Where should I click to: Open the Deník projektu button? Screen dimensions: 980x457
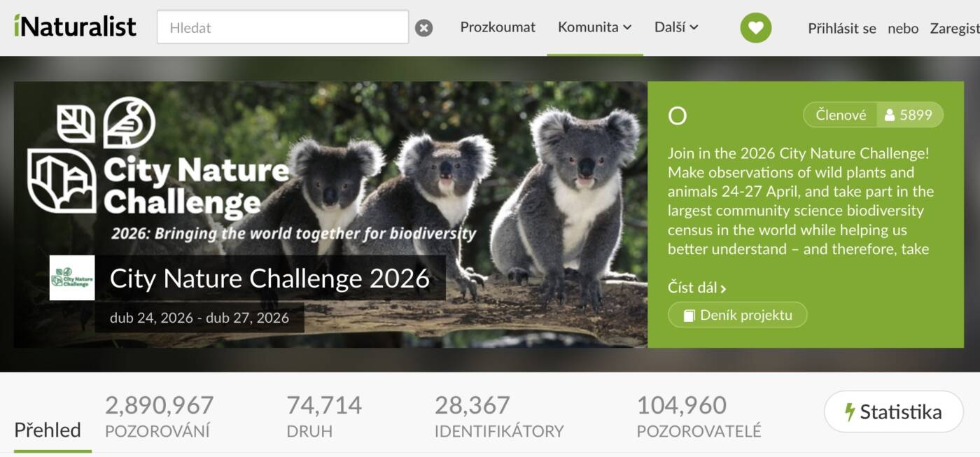pos(738,315)
